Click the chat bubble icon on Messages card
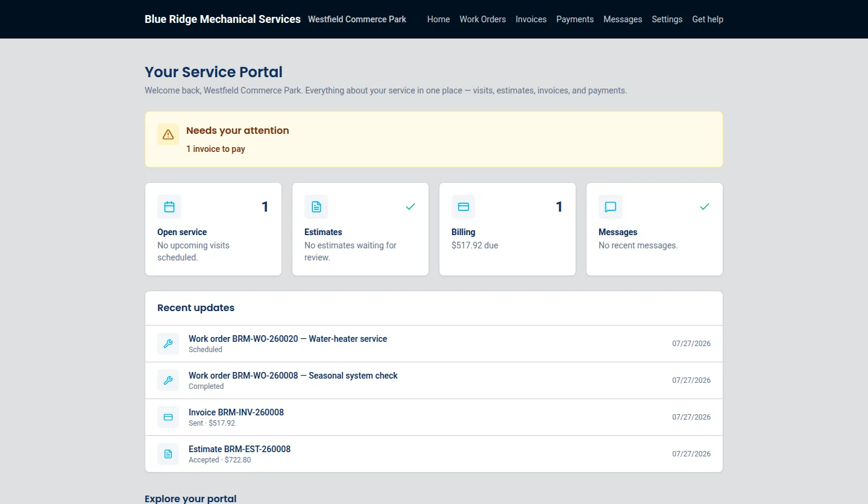Screen dimensions: 868x504 pyautogui.click(x=611, y=207)
